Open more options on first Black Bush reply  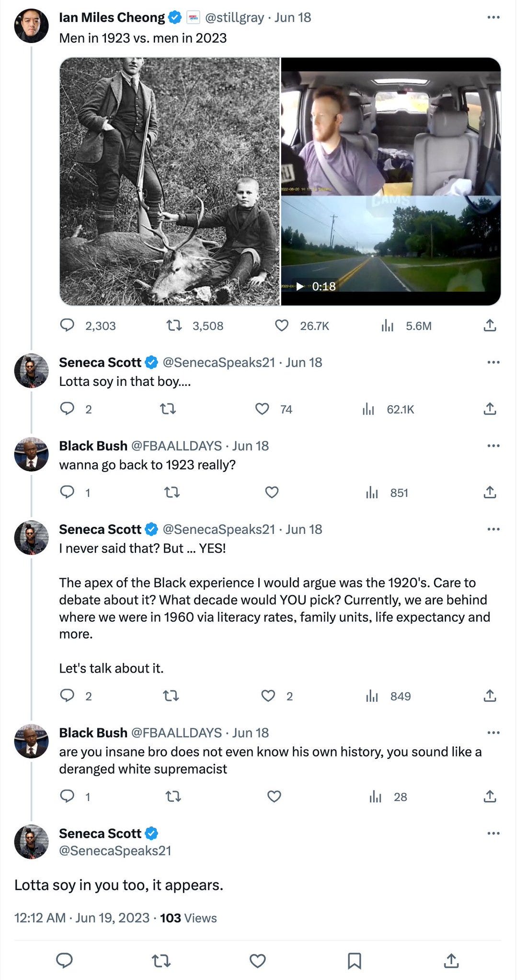[x=493, y=446]
